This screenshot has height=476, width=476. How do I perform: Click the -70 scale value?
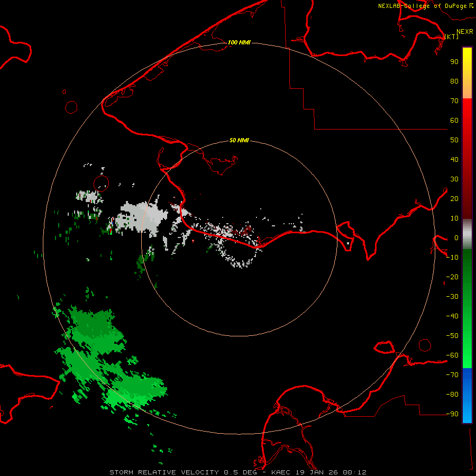click(x=452, y=374)
